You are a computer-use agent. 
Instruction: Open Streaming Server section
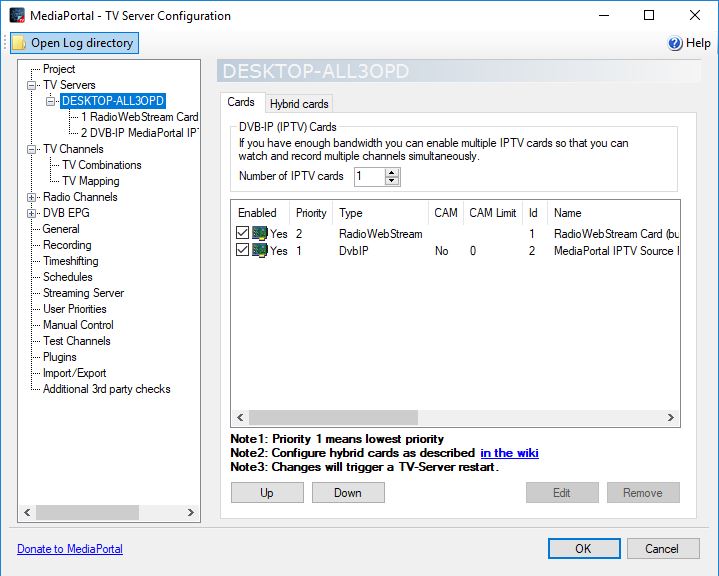(x=83, y=293)
